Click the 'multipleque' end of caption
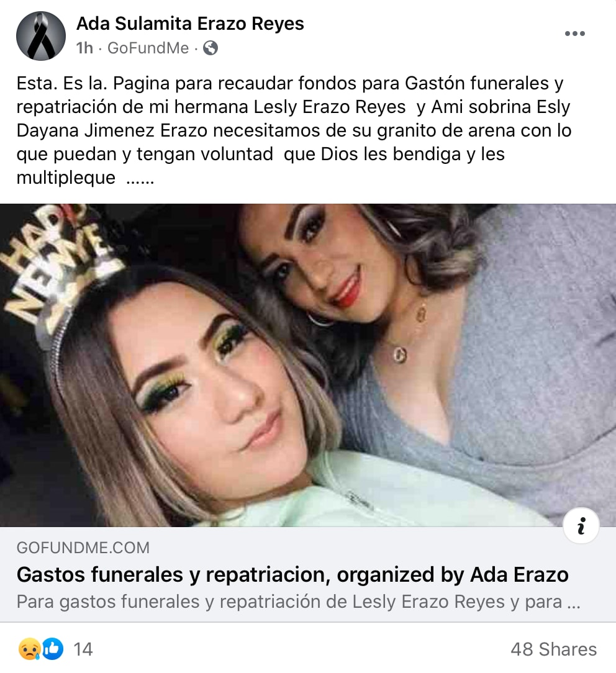Image resolution: width=616 pixels, height=673 pixels. click(66, 178)
